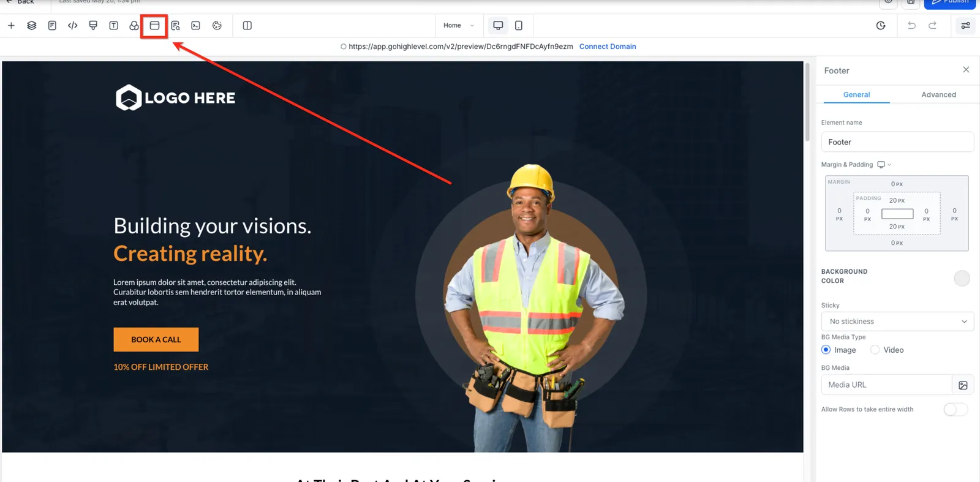Switch to mobile device view
Image resolution: width=980 pixels, height=482 pixels.
click(x=519, y=25)
